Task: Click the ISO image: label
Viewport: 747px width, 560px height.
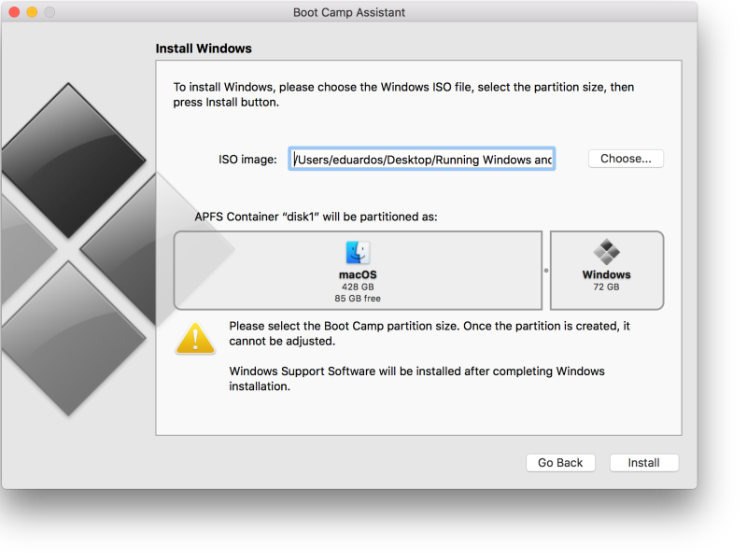Action: 247,160
